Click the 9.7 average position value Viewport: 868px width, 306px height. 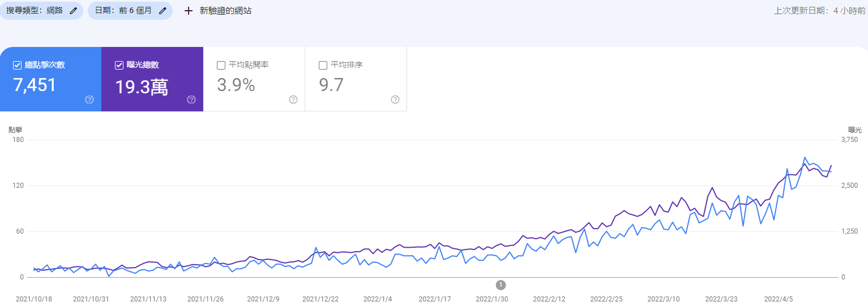(x=331, y=85)
